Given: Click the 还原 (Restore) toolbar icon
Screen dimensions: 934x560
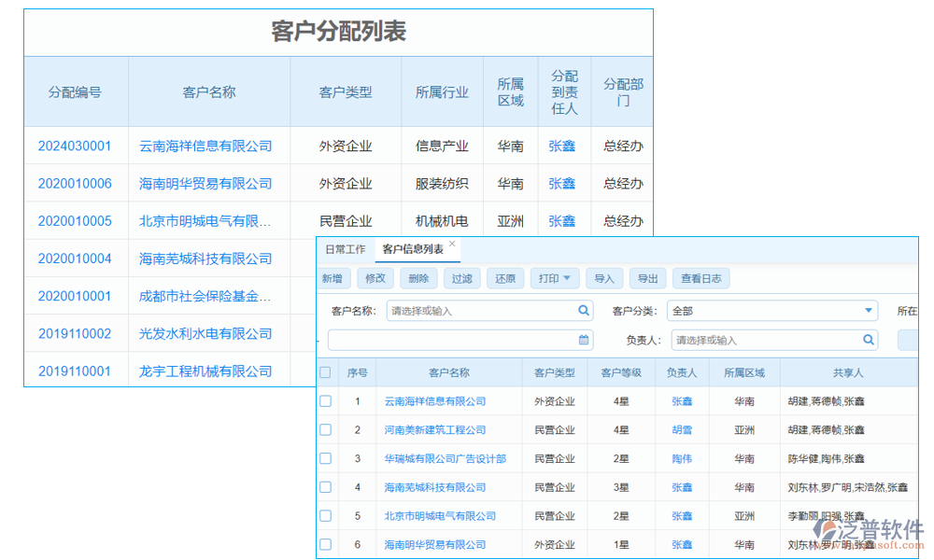Looking at the screenshot, I should coord(504,277).
